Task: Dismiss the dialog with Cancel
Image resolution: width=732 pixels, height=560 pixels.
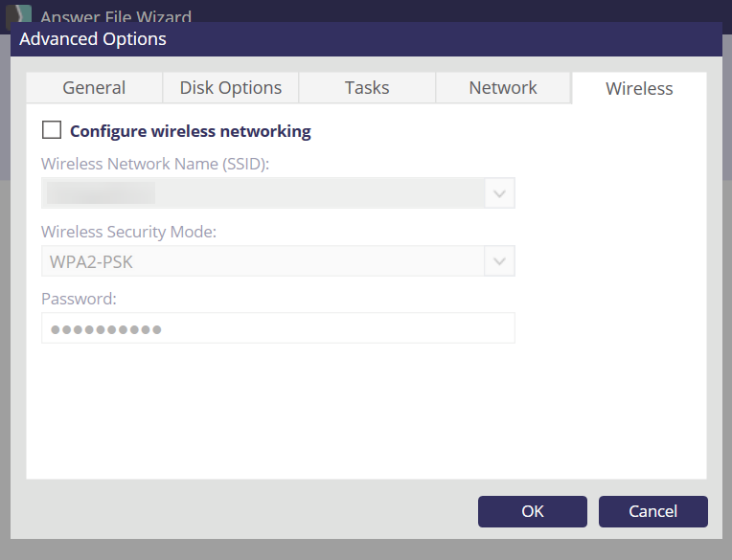Action: click(652, 511)
